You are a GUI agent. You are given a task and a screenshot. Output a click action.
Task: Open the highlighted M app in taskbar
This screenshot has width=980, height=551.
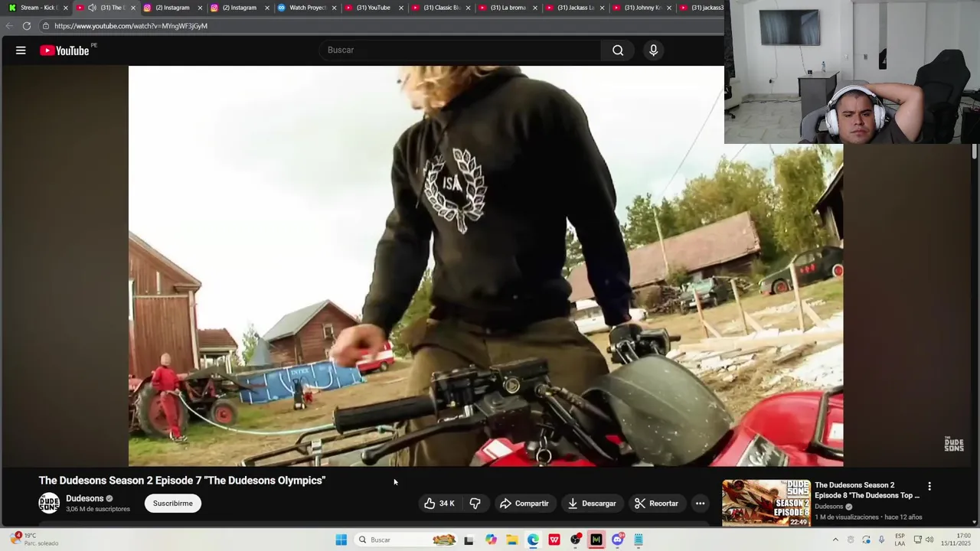(596, 540)
